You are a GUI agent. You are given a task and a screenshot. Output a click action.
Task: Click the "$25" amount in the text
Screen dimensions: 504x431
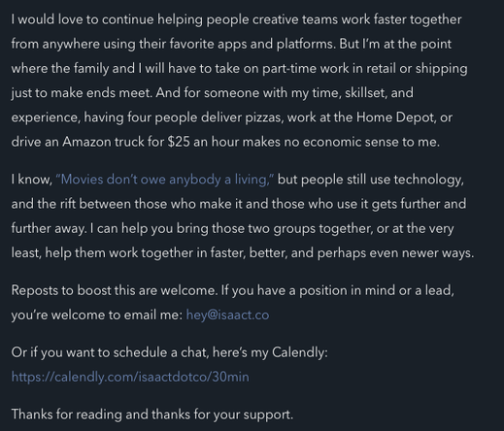coord(179,142)
